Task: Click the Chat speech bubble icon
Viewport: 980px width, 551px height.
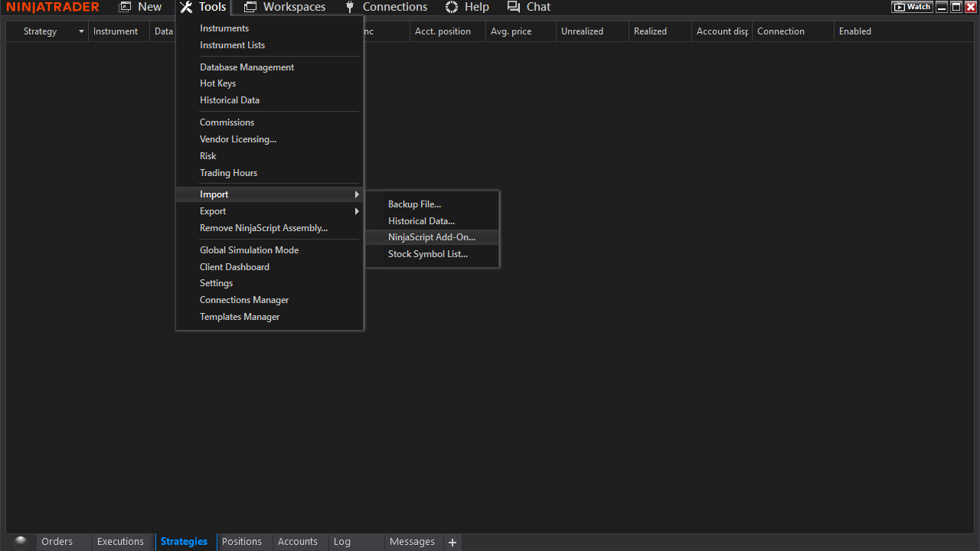Action: pyautogui.click(x=514, y=6)
